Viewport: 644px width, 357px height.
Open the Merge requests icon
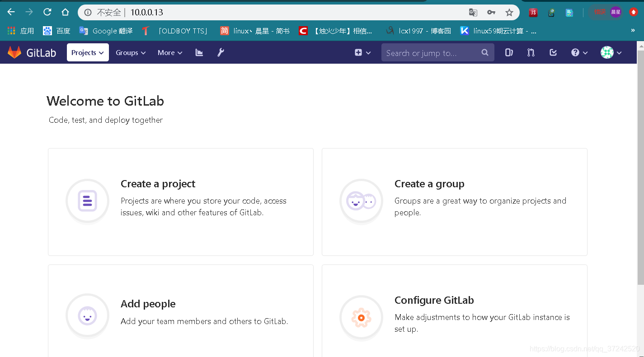531,52
